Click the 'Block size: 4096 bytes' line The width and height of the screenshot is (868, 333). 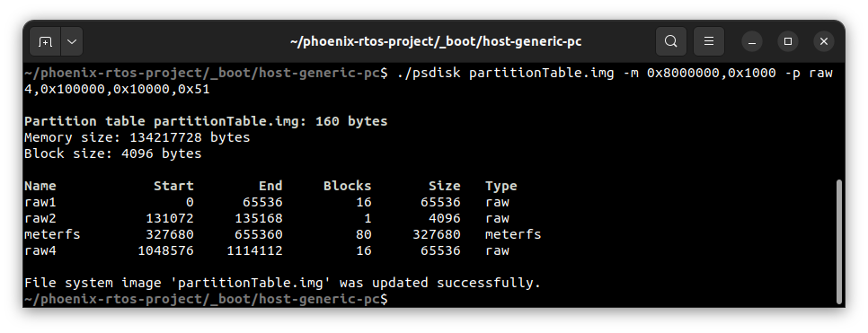click(x=113, y=153)
